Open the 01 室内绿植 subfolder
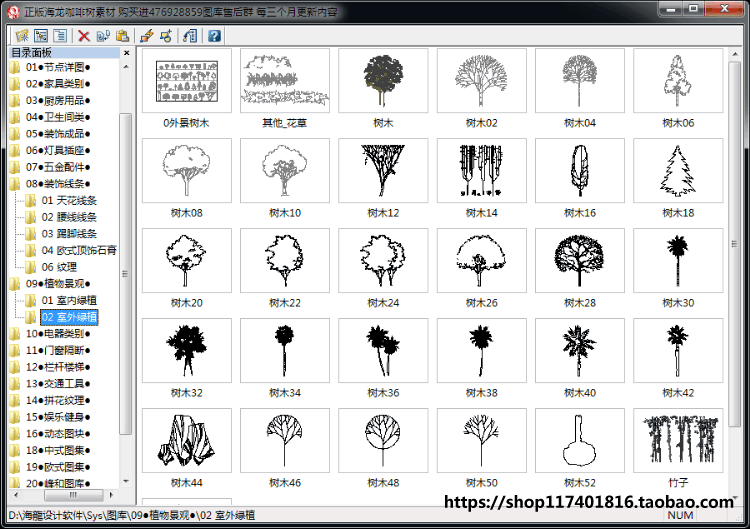This screenshot has height=529, width=750. 69,300
